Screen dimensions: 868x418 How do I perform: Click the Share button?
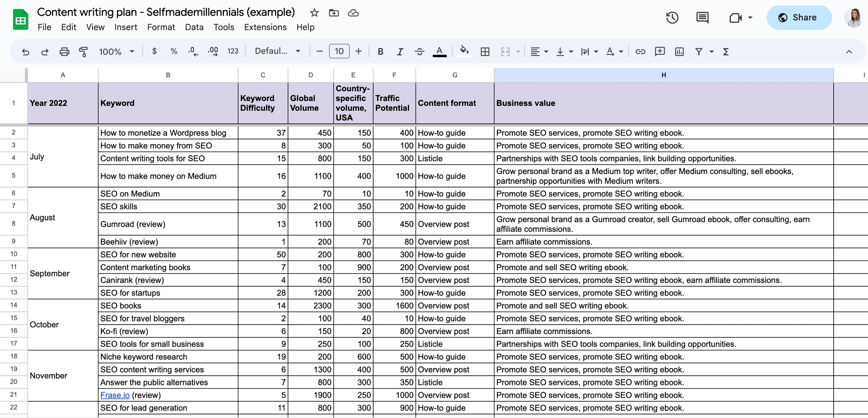point(799,17)
